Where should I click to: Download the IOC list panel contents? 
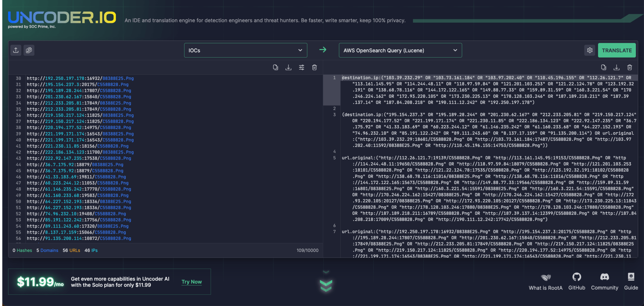tap(288, 67)
